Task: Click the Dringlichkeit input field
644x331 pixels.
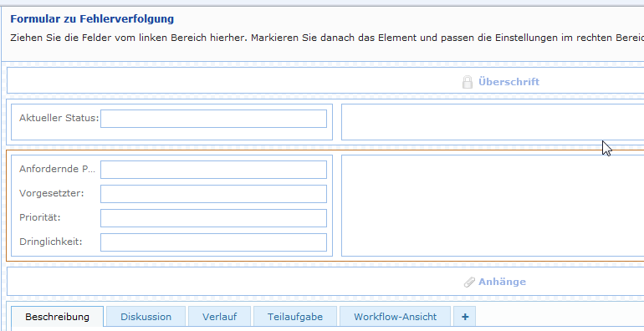Action: 213,242
